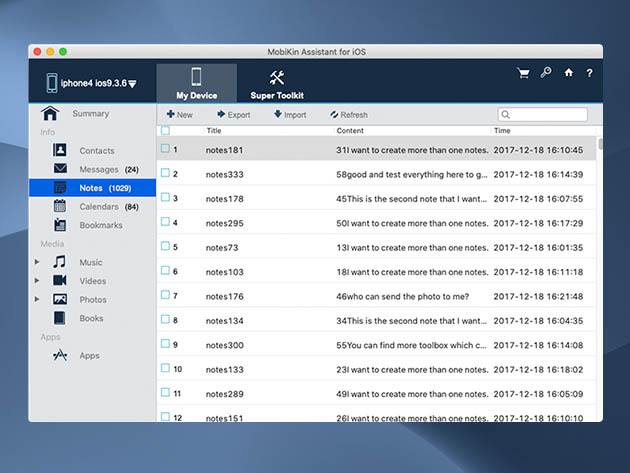Click content "46who can send the photo to me?"

(x=403, y=296)
